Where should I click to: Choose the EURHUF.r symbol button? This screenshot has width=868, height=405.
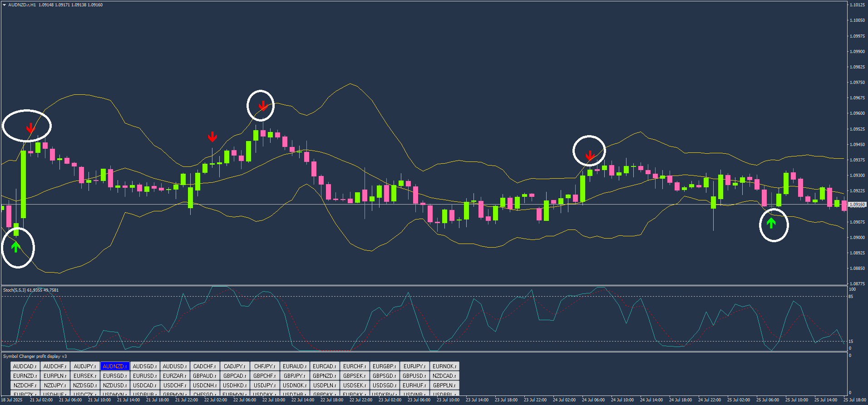point(414,385)
